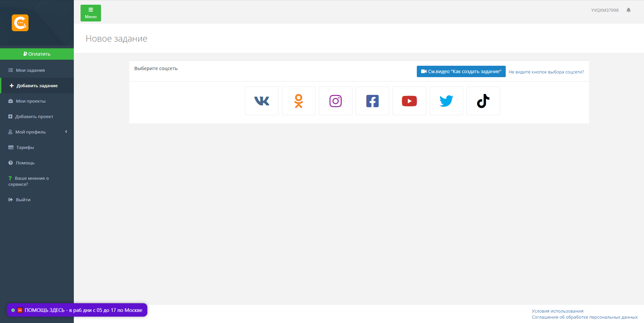Go to Мои проекты
The height and width of the screenshot is (323, 644).
point(37,101)
